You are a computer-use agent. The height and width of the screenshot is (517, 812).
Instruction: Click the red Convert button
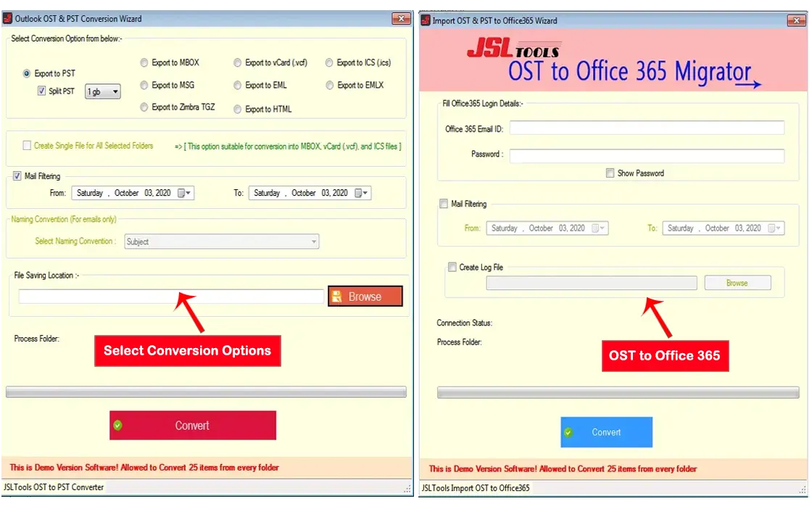[x=192, y=426]
